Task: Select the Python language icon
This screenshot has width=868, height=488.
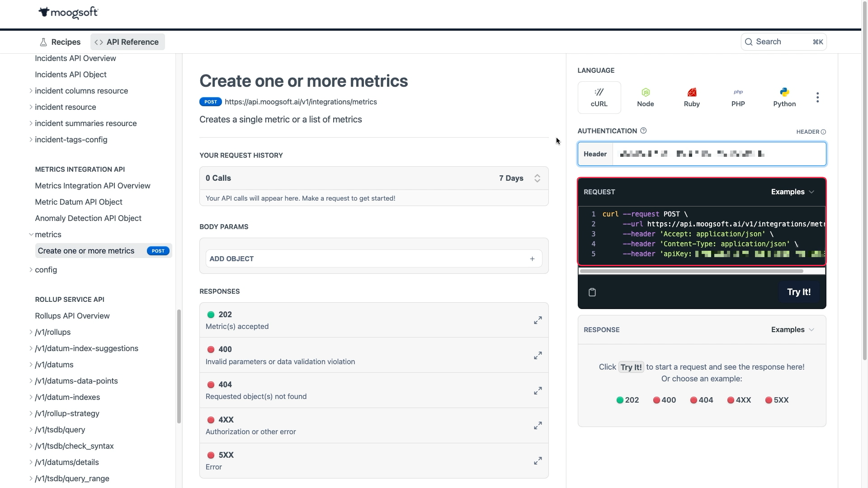Action: [x=784, y=98]
